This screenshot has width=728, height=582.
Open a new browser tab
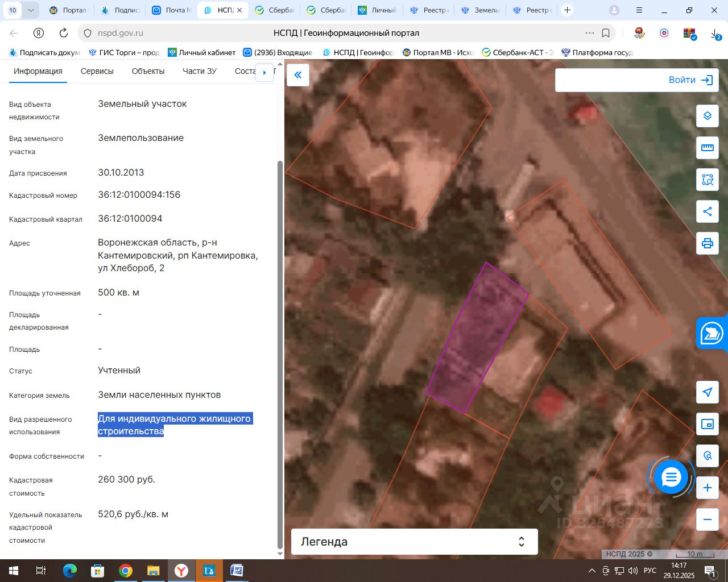click(567, 10)
